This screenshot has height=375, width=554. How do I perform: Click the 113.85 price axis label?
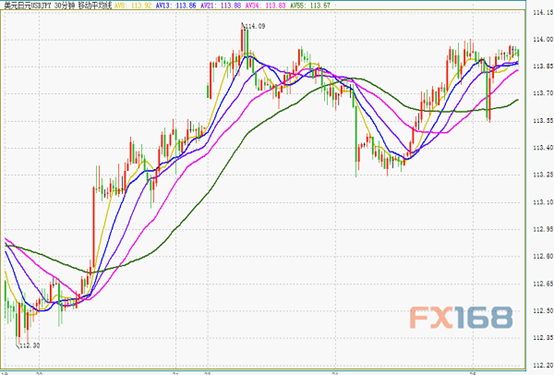click(x=543, y=66)
